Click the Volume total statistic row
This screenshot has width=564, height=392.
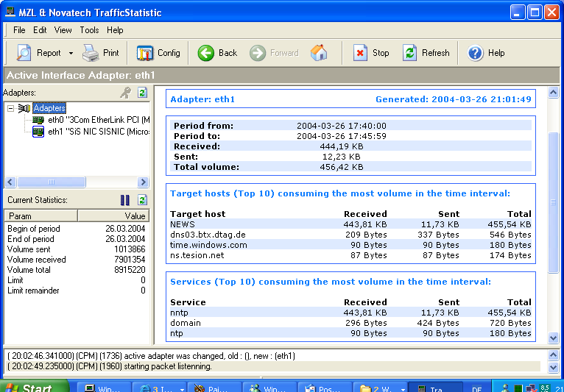[x=77, y=270]
